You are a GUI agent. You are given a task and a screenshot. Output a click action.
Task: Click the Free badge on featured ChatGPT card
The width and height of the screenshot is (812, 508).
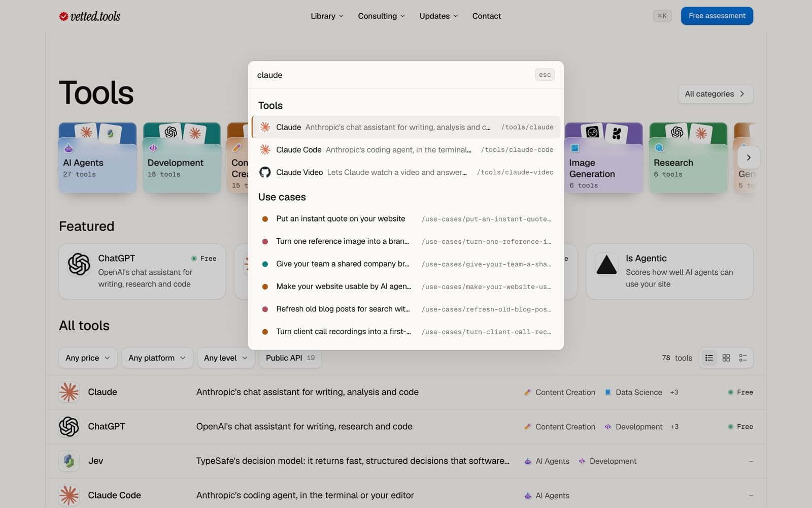point(204,259)
